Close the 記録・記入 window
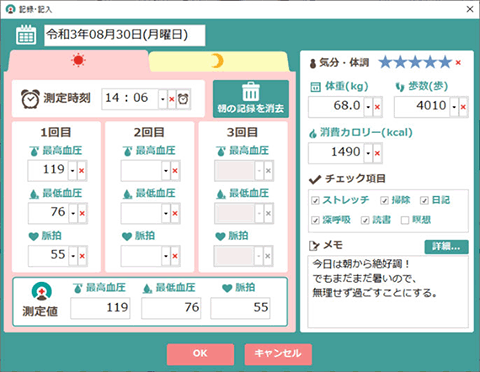This screenshot has height=372, width=480. pos(470,9)
